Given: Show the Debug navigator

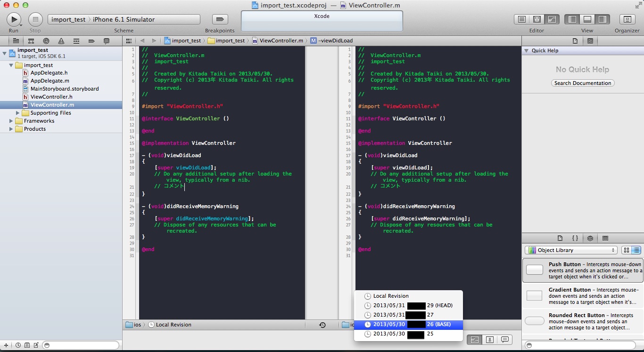Looking at the screenshot, I should click(x=76, y=41).
